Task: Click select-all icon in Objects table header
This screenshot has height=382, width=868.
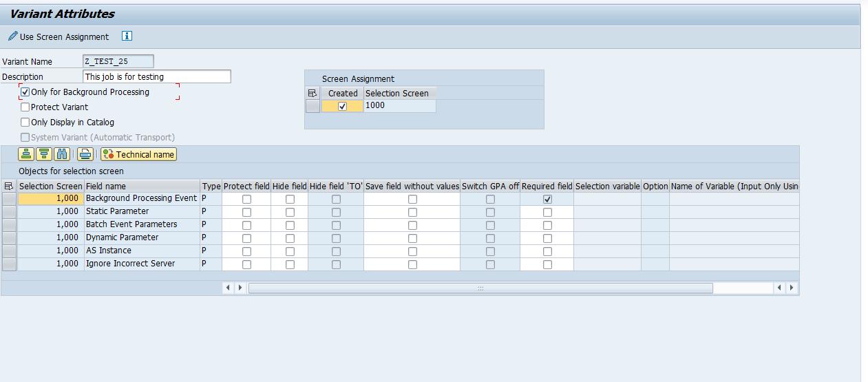Action: click(9, 186)
